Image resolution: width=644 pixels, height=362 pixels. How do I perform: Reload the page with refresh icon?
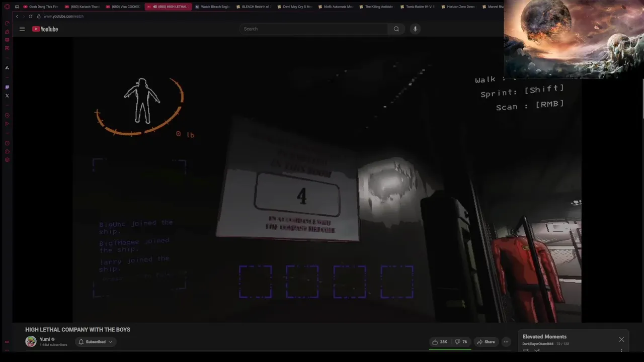[x=30, y=16]
